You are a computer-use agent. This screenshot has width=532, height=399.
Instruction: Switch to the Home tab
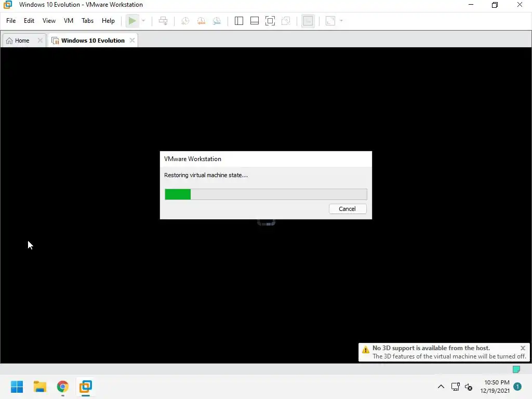click(x=22, y=41)
